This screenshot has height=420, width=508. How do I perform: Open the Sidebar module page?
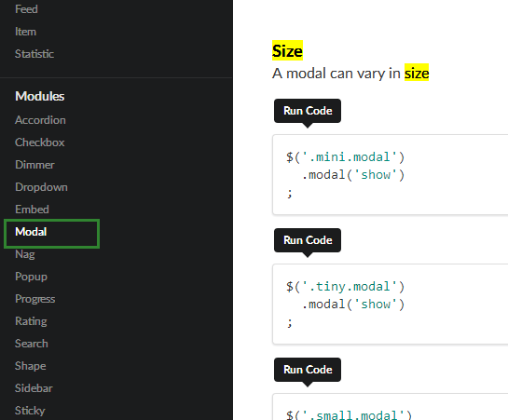click(34, 388)
